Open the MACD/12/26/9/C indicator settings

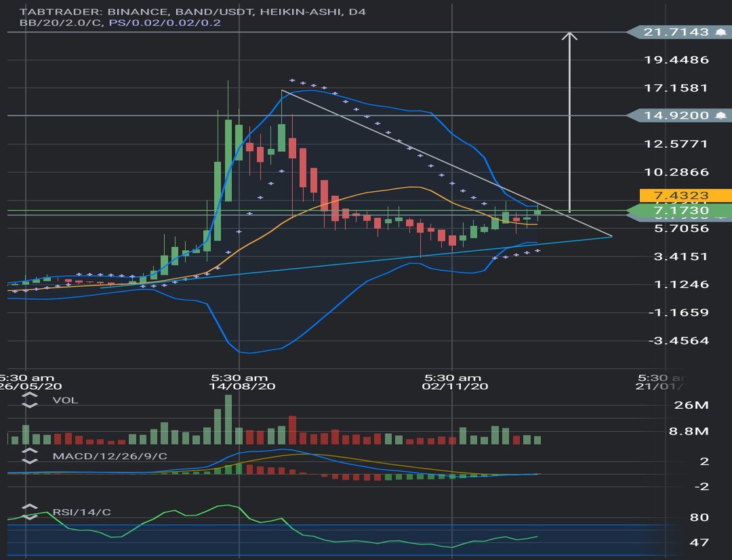pyautogui.click(x=109, y=456)
